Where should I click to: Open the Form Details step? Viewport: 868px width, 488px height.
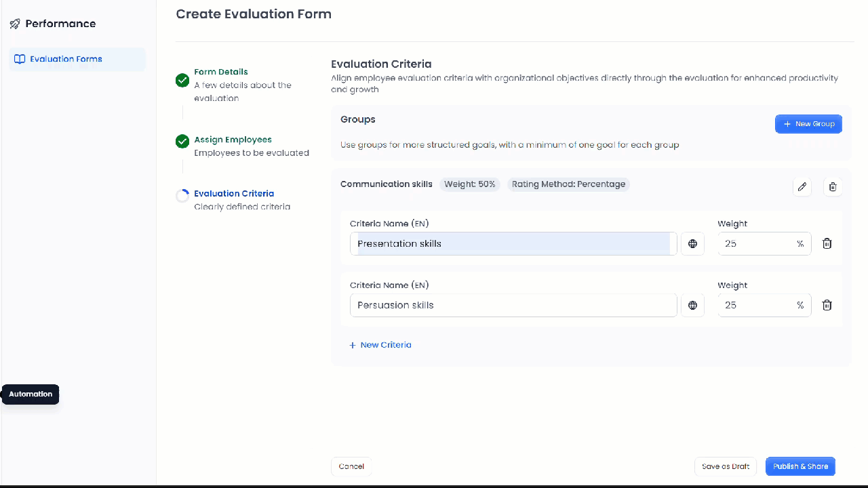pyautogui.click(x=220, y=72)
